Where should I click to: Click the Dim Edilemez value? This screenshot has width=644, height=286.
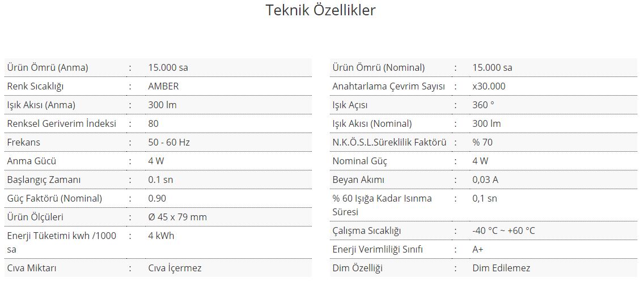(501, 268)
